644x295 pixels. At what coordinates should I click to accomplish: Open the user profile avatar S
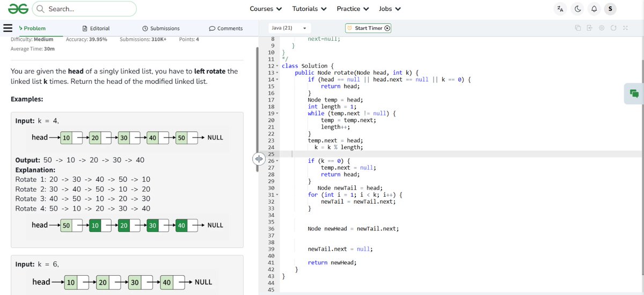coord(610,9)
